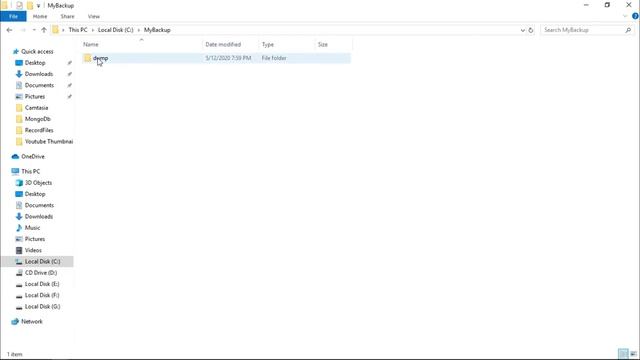Screen dimensions: 640x360
Task: Click the dump folder's date modified cell
Action: click(228, 58)
